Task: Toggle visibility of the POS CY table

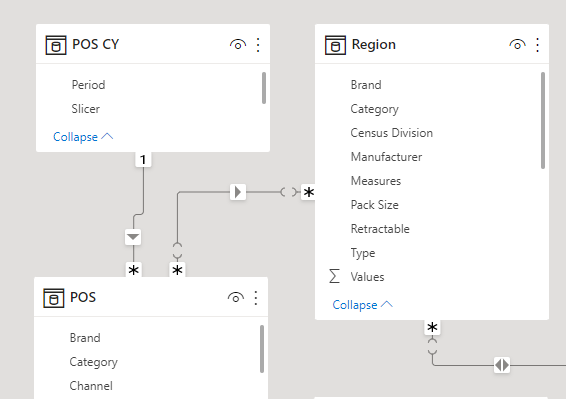Action: 238,45
